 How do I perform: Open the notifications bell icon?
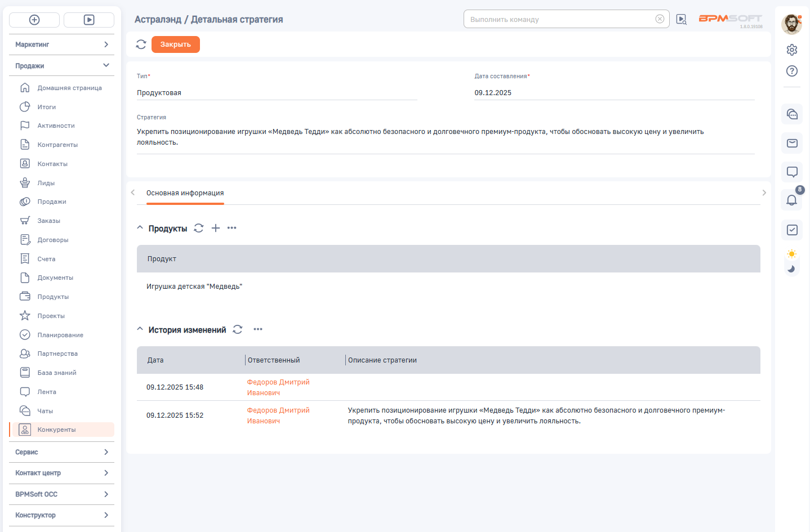pyautogui.click(x=791, y=200)
